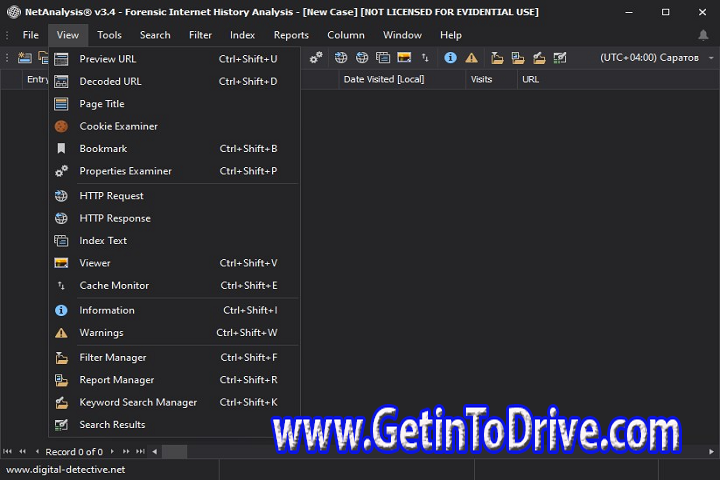This screenshot has width=720, height=480.
Task: Open the Viewer menu entry
Action: 174,263
